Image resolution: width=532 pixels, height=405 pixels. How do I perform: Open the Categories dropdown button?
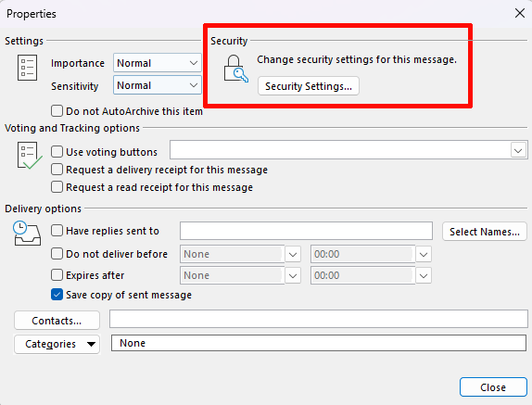pos(57,344)
